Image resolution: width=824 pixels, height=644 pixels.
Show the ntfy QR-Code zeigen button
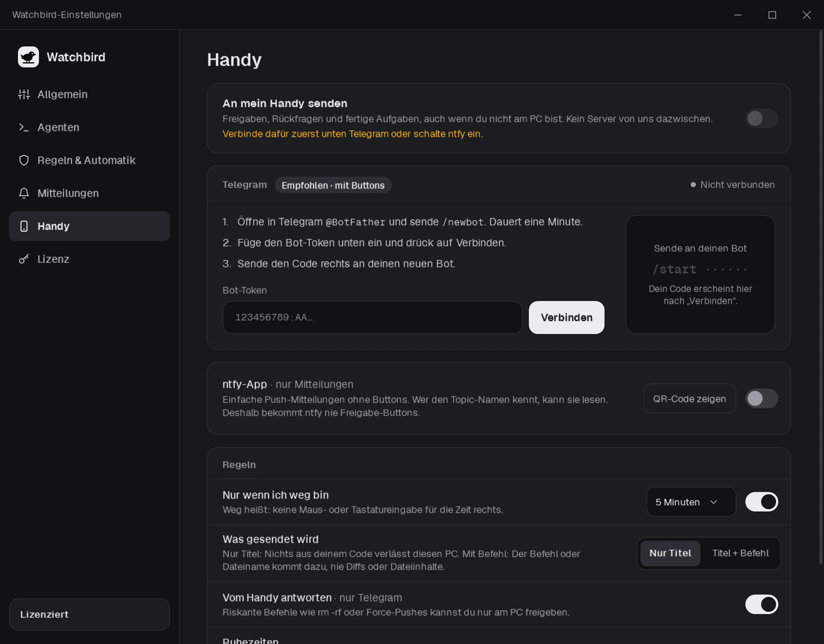tap(689, 398)
